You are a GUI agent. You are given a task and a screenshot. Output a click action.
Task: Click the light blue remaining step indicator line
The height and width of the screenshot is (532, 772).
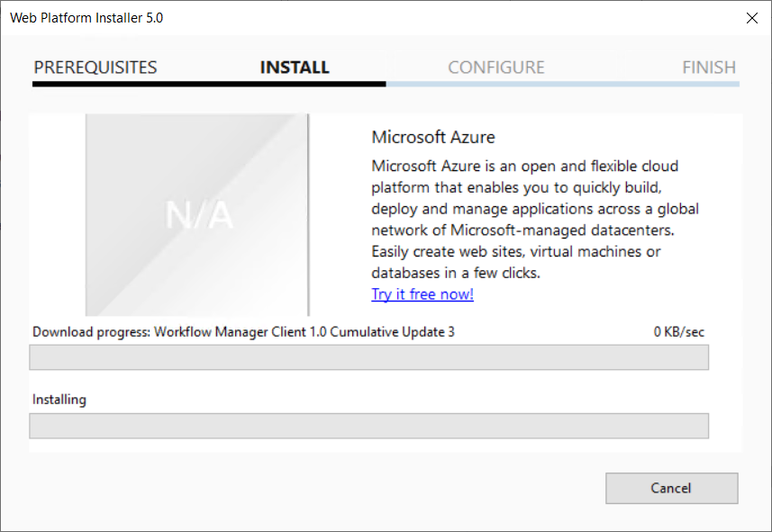(x=562, y=84)
